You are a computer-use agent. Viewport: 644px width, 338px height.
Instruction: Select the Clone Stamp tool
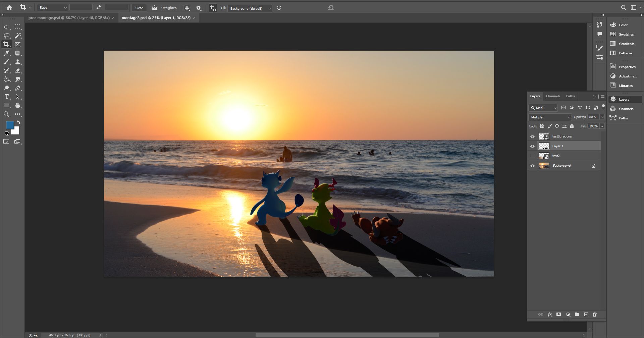click(17, 62)
